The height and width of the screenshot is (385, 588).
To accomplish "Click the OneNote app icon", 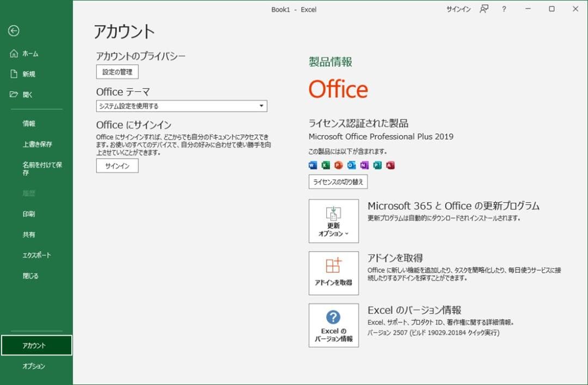I will click(363, 165).
